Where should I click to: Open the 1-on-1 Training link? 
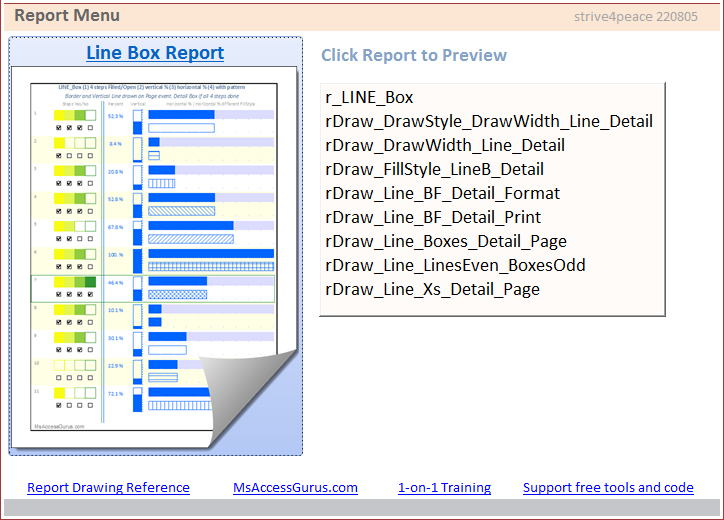point(445,488)
